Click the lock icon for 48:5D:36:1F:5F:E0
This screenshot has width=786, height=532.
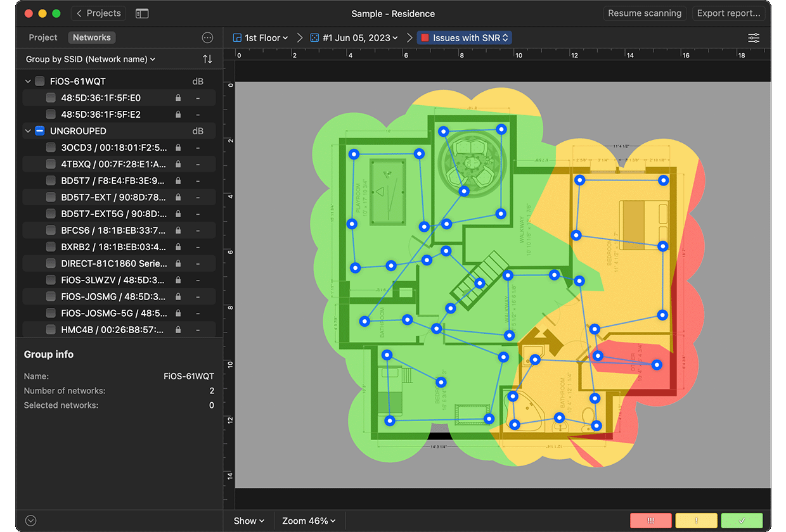point(178,98)
